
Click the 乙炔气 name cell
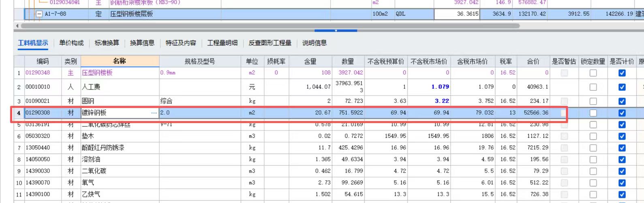click(x=120, y=194)
